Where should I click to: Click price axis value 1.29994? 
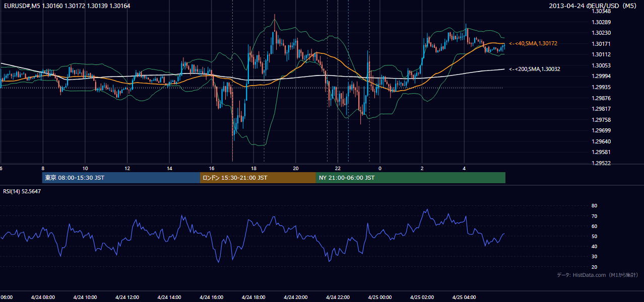pyautogui.click(x=601, y=76)
